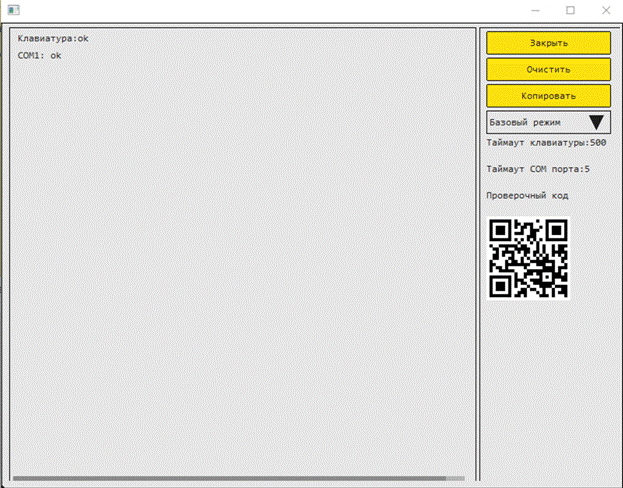The height and width of the screenshot is (488, 623).
Task: Click the empty sidebar area below the QR code
Action: (548, 390)
